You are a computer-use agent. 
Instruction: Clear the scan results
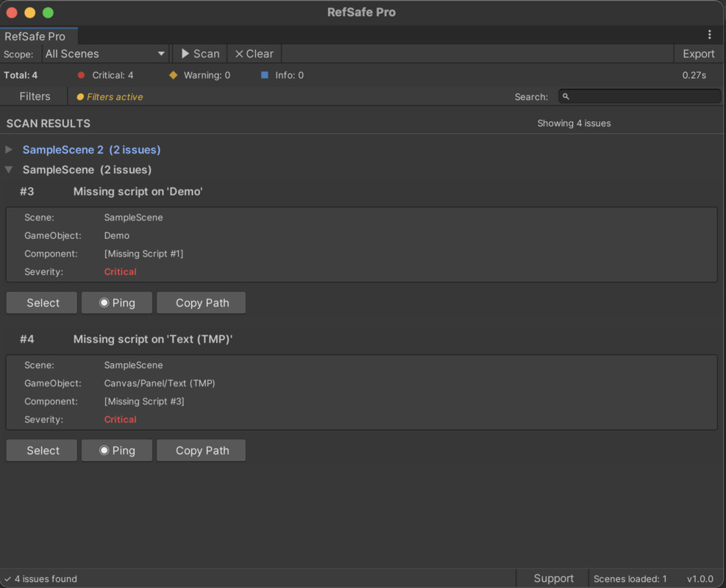(255, 54)
